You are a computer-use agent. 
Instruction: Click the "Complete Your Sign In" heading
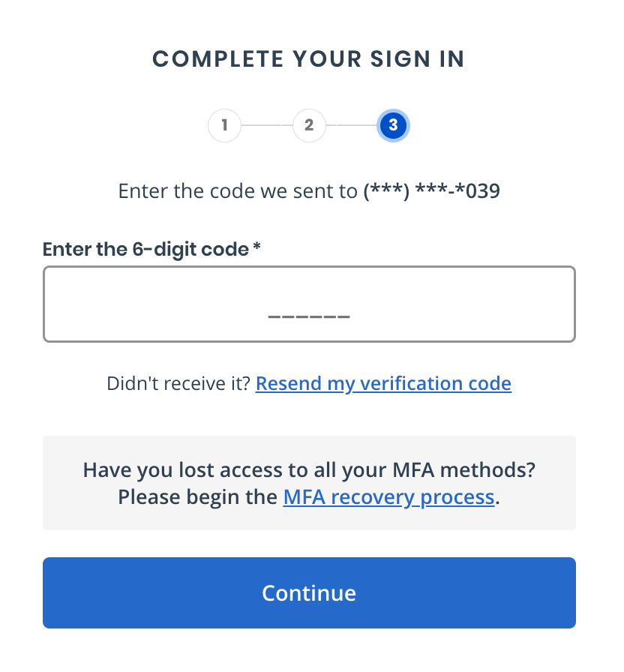309,59
